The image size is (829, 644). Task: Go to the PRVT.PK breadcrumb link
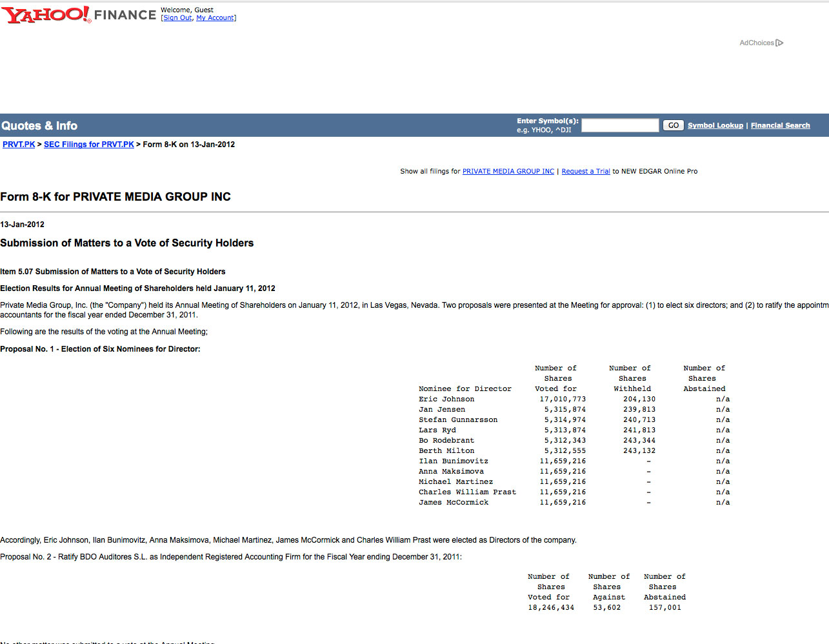(19, 145)
